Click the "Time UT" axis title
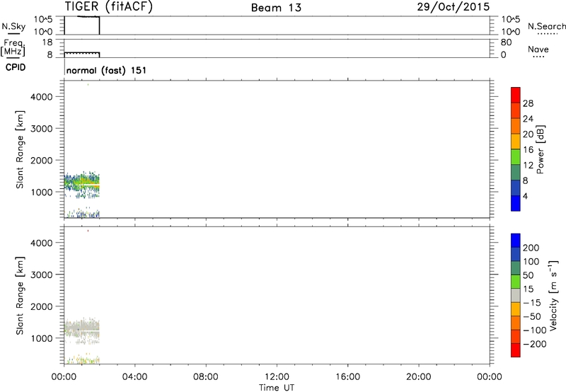Screen dimensions: 566x392 coord(277,388)
